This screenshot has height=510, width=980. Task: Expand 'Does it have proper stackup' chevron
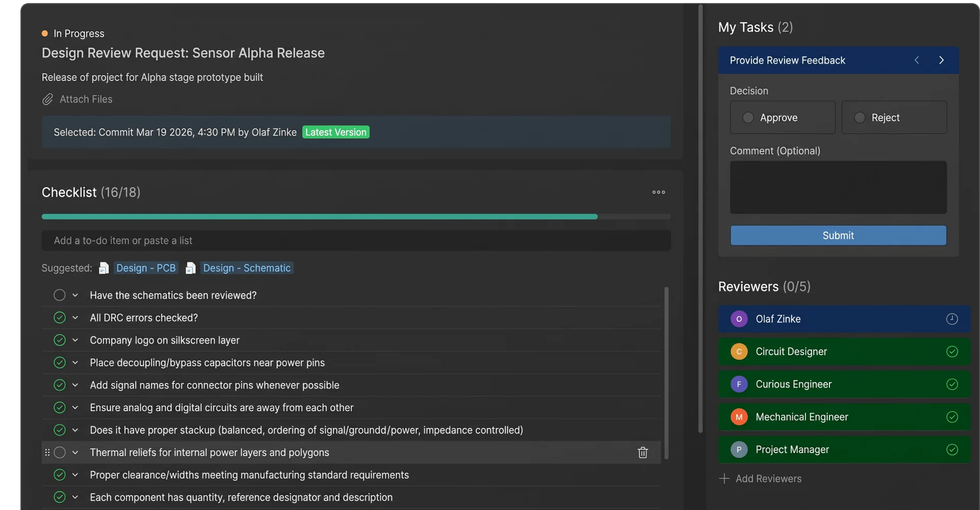pyautogui.click(x=75, y=430)
